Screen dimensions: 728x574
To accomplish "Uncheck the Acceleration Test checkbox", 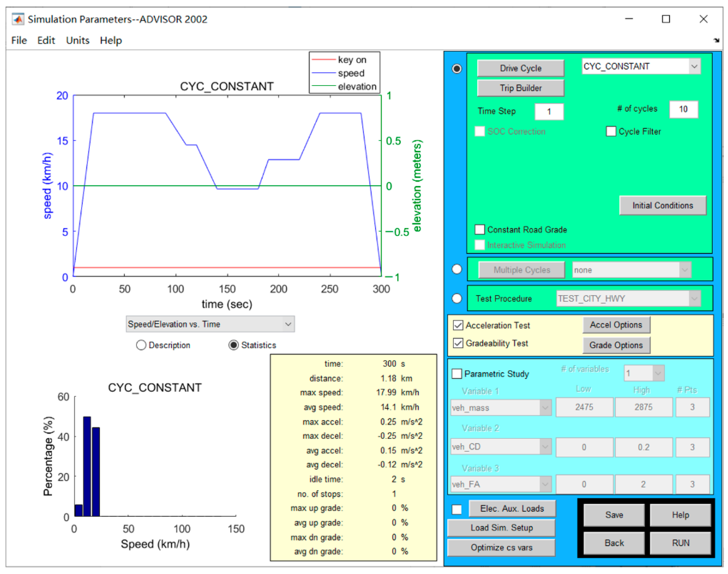I will click(458, 325).
